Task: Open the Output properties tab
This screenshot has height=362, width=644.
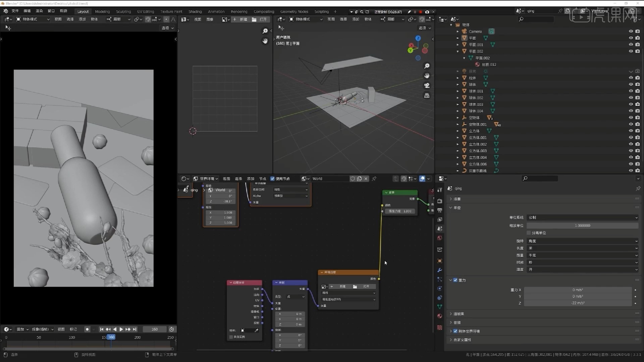Action: point(440,210)
